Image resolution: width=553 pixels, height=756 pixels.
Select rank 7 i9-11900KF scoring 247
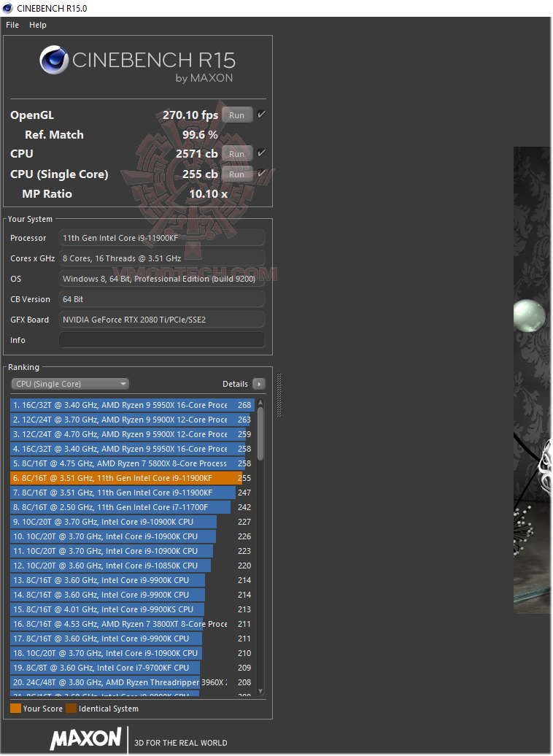pyautogui.click(x=133, y=493)
